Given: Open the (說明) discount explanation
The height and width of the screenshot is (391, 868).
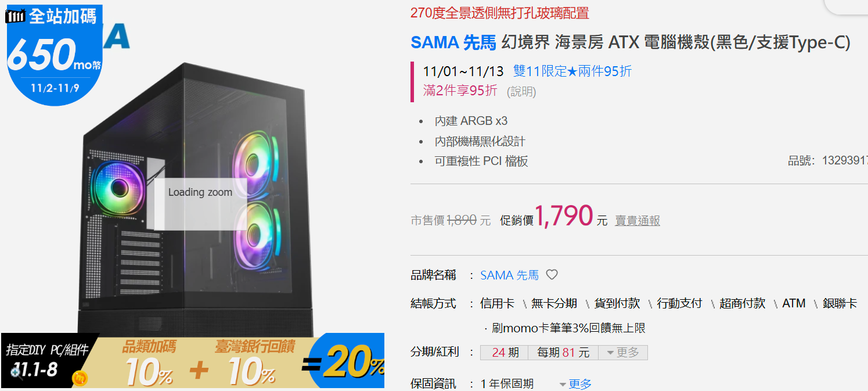Looking at the screenshot, I should (x=521, y=91).
